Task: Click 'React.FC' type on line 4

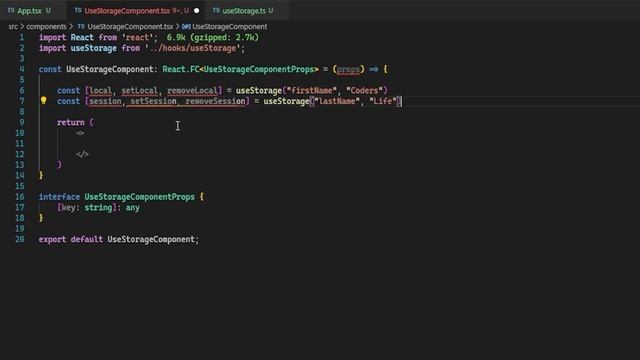Action: (181, 69)
